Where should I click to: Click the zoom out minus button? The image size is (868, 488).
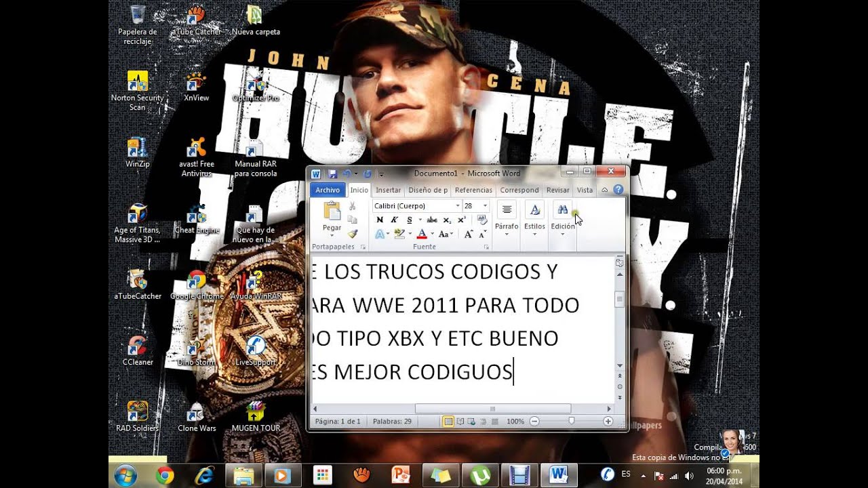pos(534,422)
